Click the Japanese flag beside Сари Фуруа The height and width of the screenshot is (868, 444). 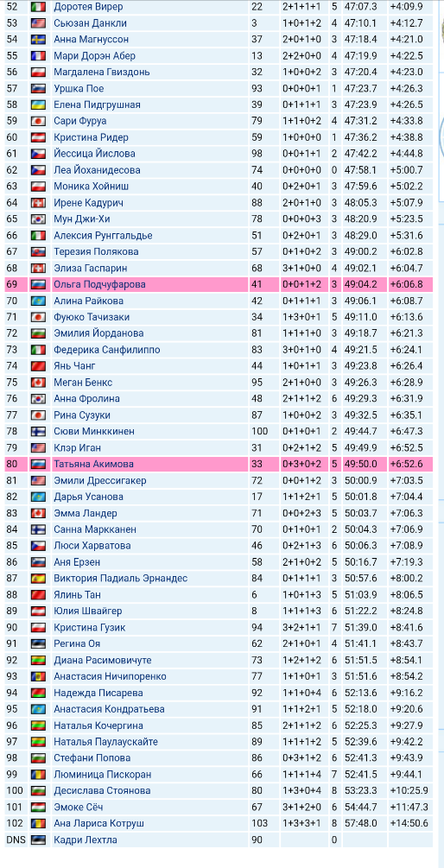(x=38, y=121)
